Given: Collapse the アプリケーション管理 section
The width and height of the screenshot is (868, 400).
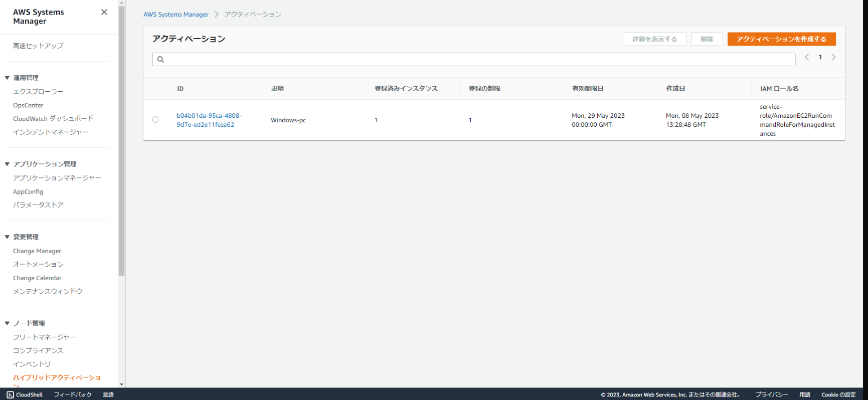Looking at the screenshot, I should tap(7, 164).
